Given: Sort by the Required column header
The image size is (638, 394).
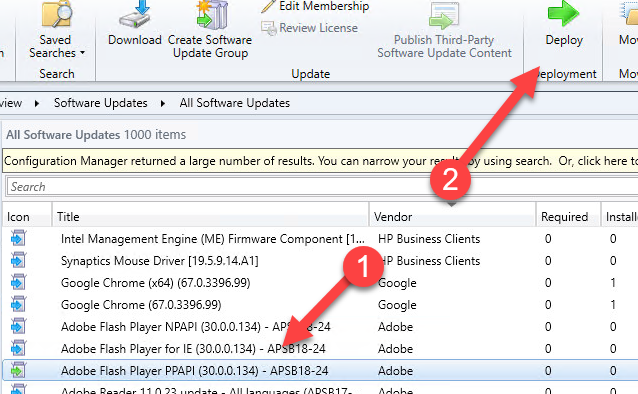Looking at the screenshot, I should tap(568, 217).
